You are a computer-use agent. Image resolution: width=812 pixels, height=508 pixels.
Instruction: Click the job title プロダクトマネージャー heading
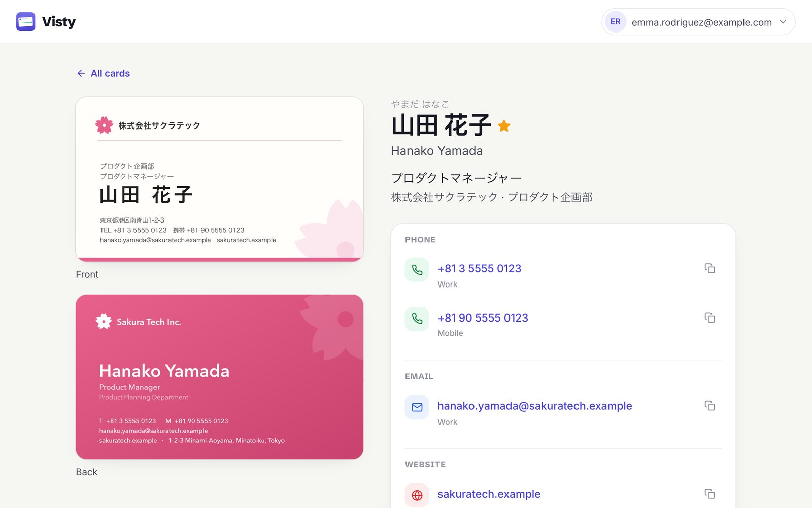456,178
